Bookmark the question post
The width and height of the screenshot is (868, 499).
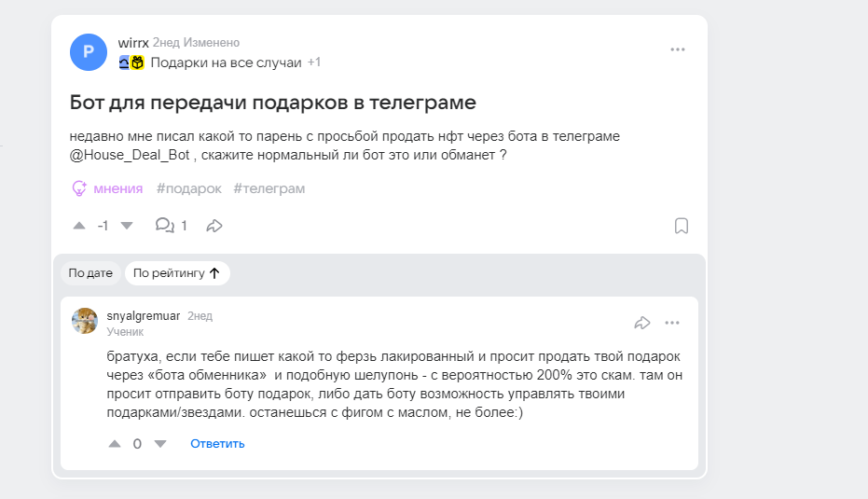pos(682,226)
